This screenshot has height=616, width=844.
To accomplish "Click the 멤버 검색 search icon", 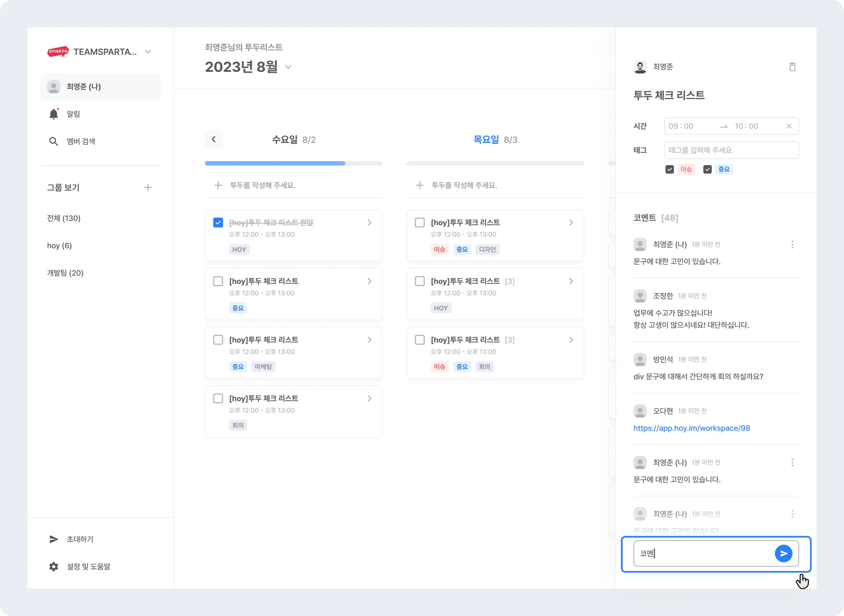I will (54, 141).
